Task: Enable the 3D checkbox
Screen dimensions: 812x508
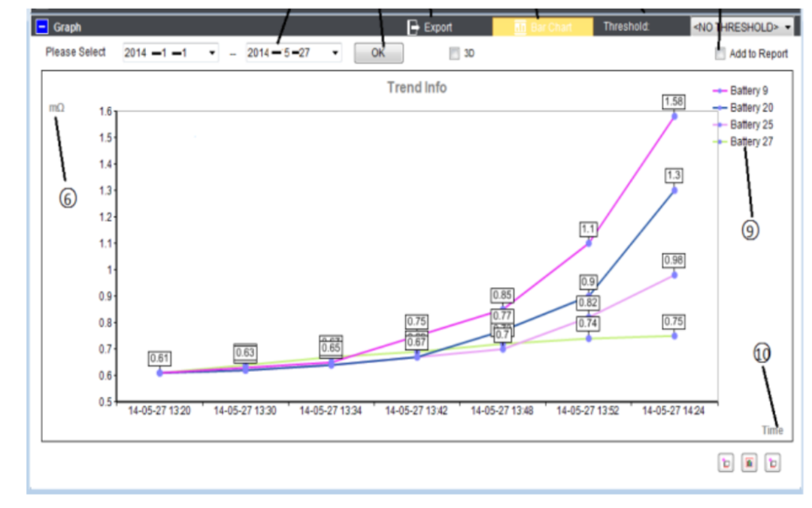Action: coord(454,53)
